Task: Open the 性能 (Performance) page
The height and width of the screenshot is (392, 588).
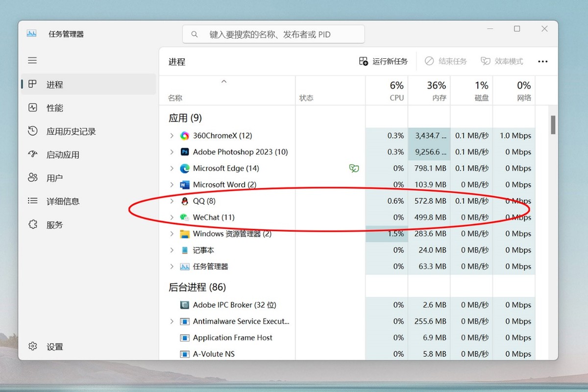Action: click(x=54, y=108)
